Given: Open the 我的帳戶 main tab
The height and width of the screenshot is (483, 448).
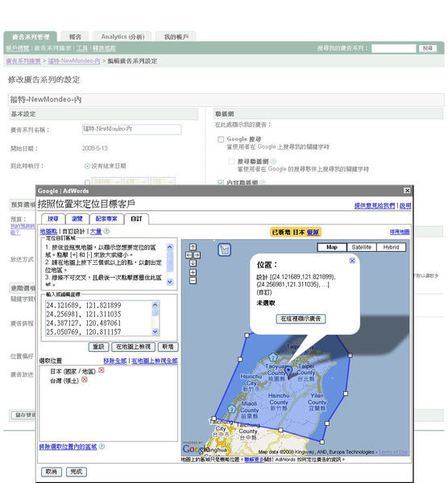Looking at the screenshot, I should click(176, 37).
